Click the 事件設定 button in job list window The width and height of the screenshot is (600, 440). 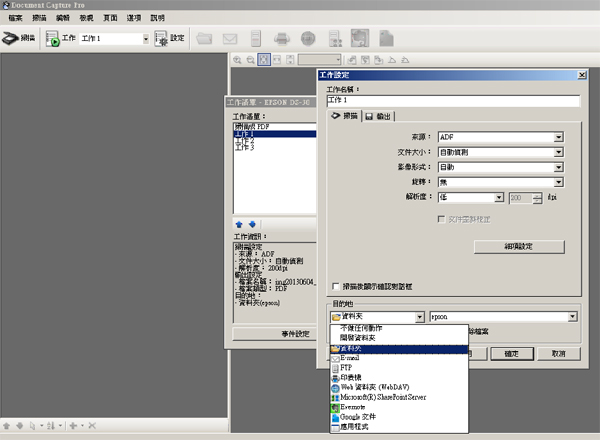pos(274,334)
